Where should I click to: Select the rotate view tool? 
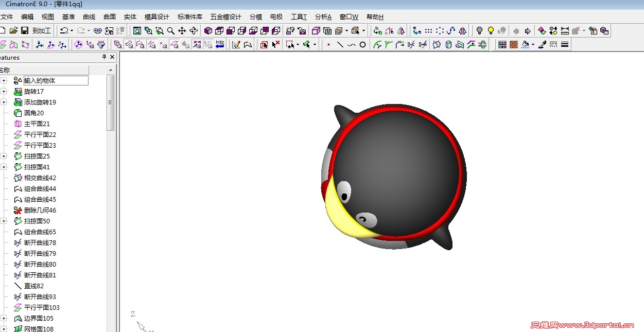pos(194,31)
